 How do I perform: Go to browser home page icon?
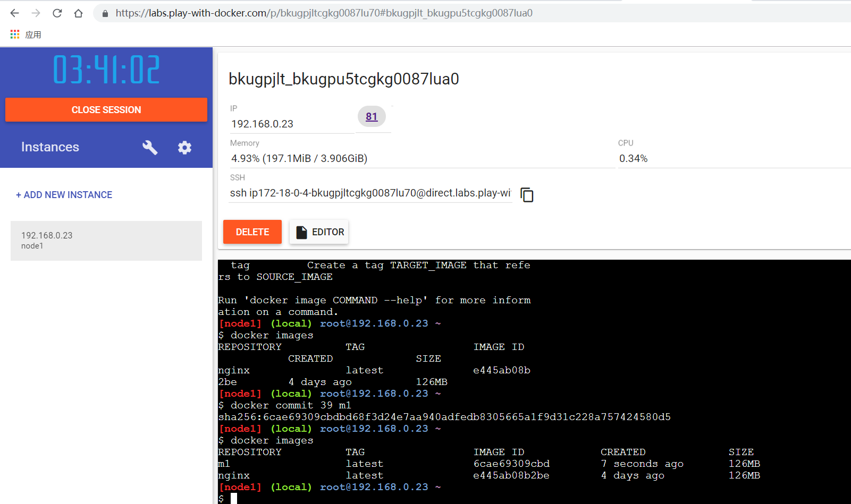tap(79, 13)
